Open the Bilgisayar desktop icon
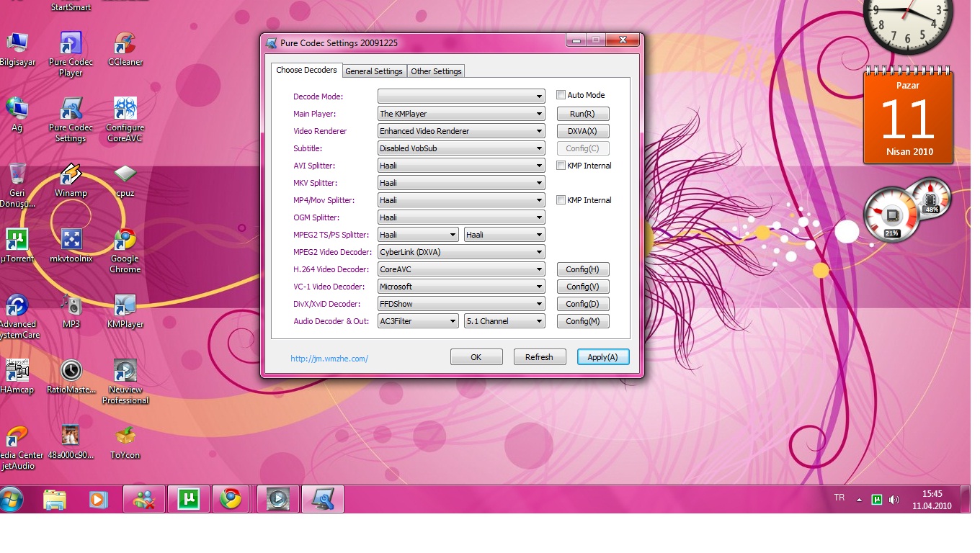Image resolution: width=980 pixels, height=553 pixels. pyautogui.click(x=17, y=50)
